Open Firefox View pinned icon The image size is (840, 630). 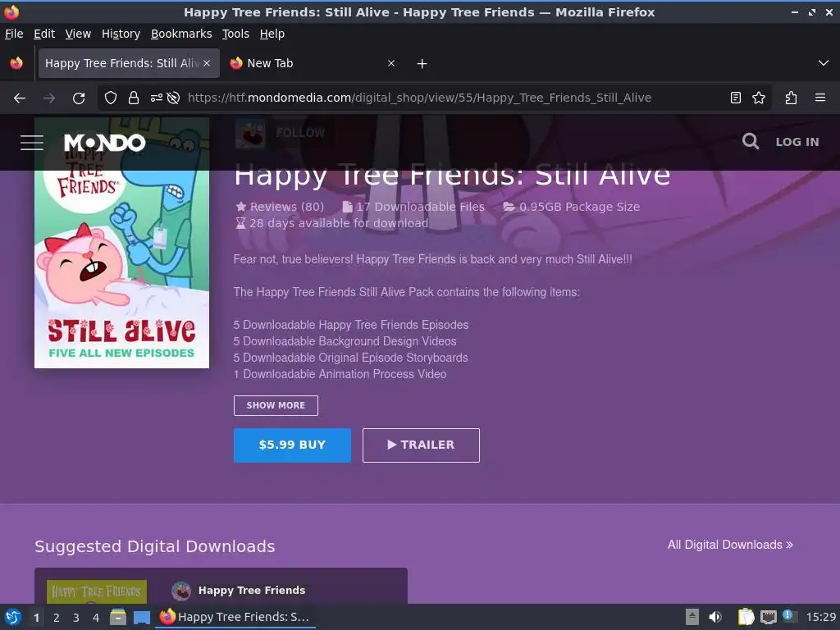tap(16, 63)
